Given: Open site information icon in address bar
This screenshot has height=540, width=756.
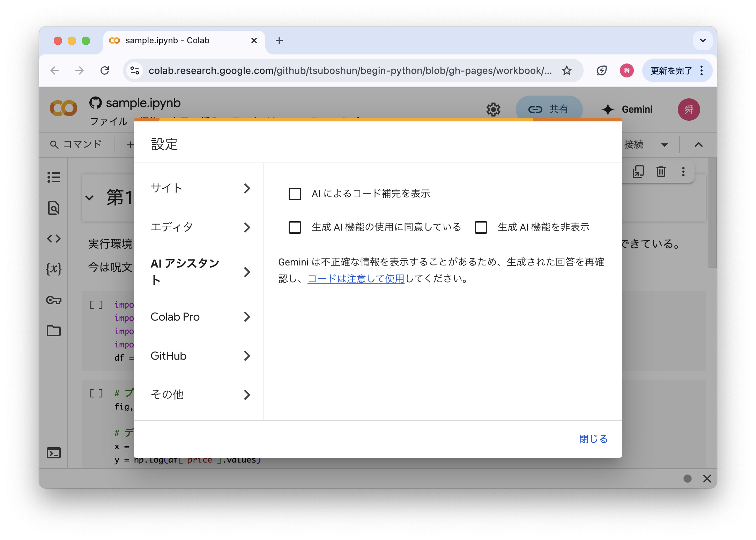Looking at the screenshot, I should point(135,70).
